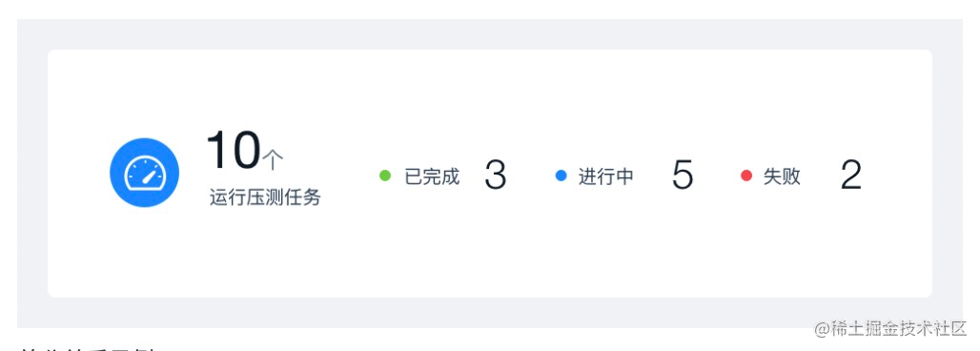Click the failed count number 2
This screenshot has width=980, height=351.
pyautogui.click(x=850, y=175)
